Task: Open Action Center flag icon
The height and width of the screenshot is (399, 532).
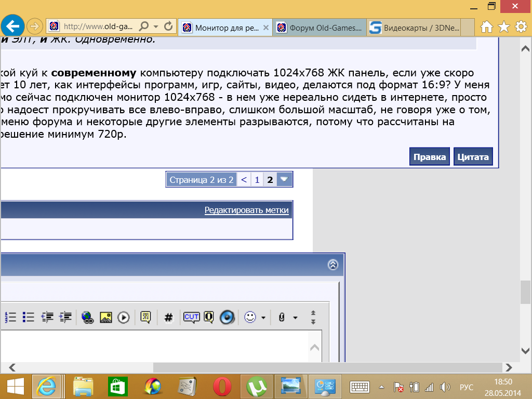Action: (x=398, y=387)
